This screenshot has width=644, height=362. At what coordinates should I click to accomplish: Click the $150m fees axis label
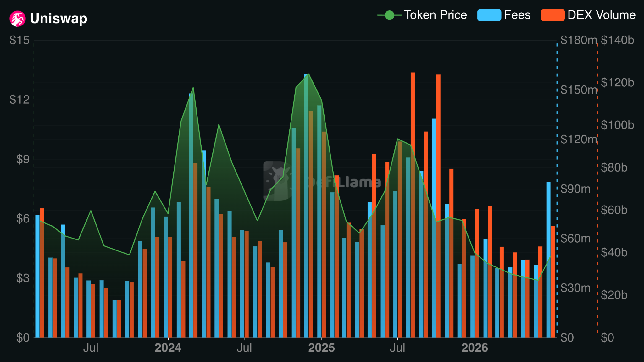pos(579,90)
